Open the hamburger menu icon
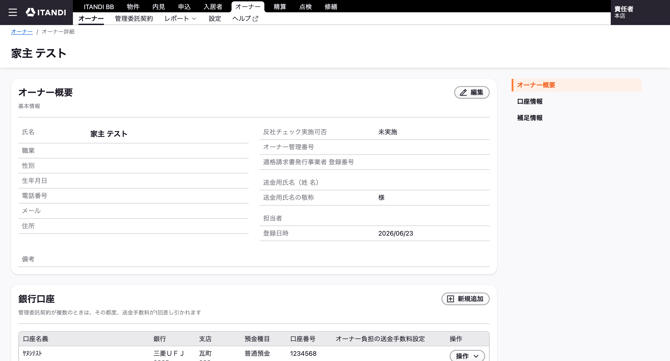Viewport: 670px width, 361px height. (x=13, y=12)
